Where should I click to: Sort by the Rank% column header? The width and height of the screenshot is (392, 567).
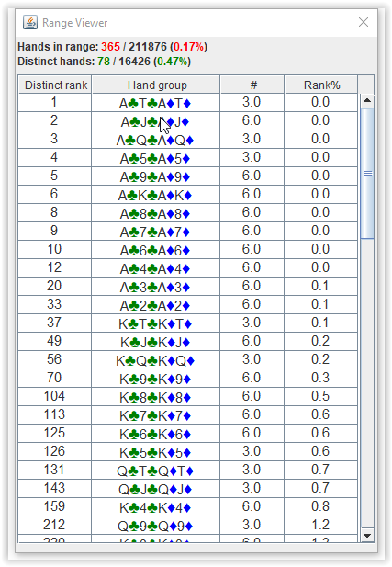[321, 85]
